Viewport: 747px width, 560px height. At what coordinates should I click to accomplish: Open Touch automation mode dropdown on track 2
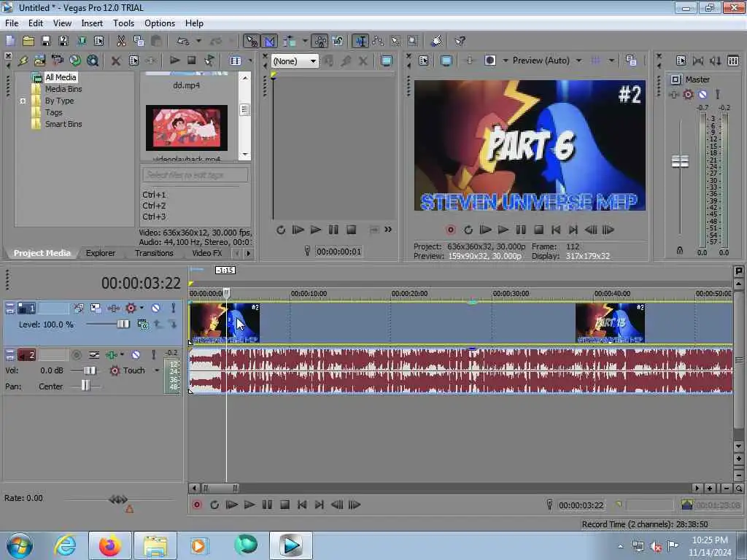coord(157,370)
